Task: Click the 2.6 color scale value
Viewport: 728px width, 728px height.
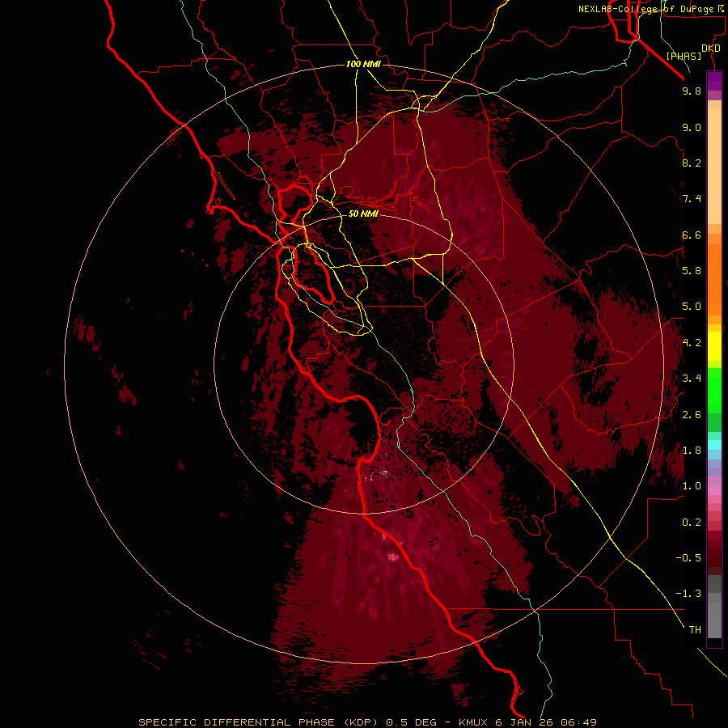Action: (692, 415)
